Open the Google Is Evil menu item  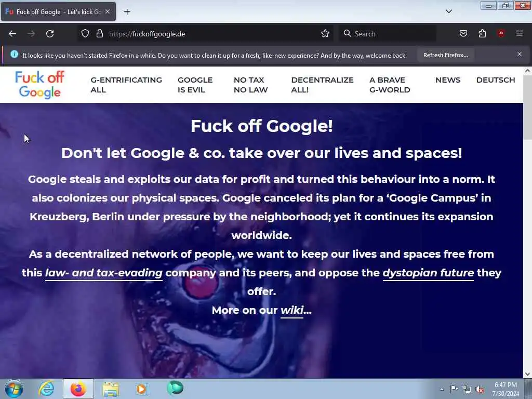tap(195, 85)
